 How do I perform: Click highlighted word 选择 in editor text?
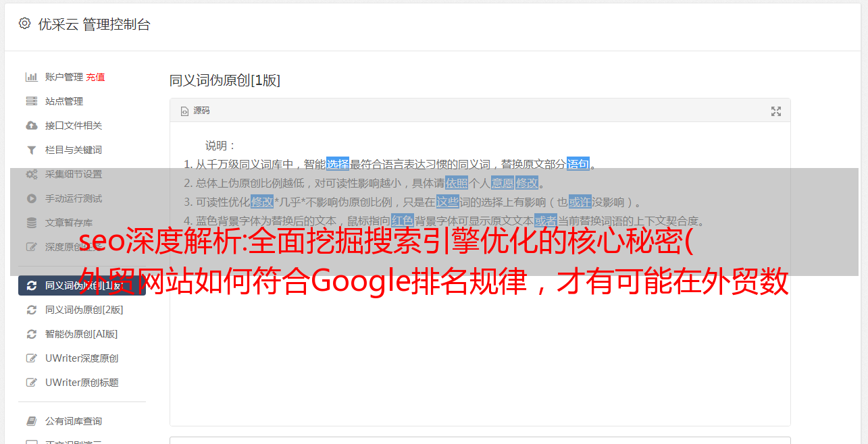pos(338,164)
